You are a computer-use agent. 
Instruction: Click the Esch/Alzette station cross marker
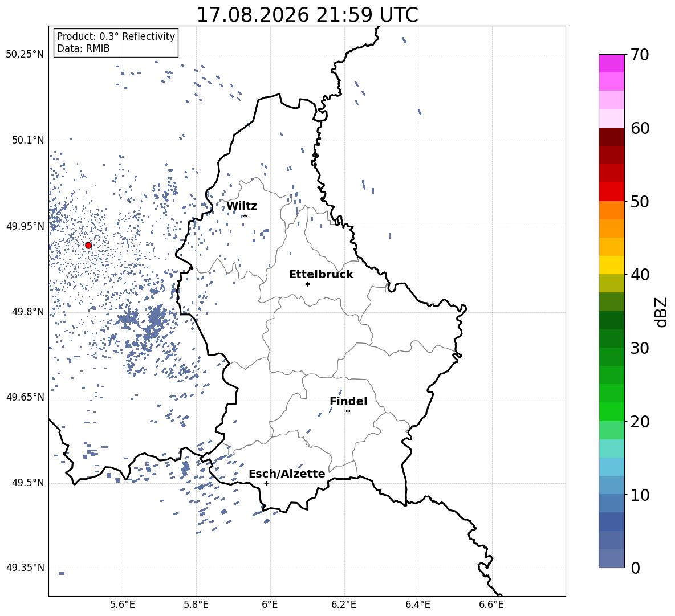(x=266, y=483)
